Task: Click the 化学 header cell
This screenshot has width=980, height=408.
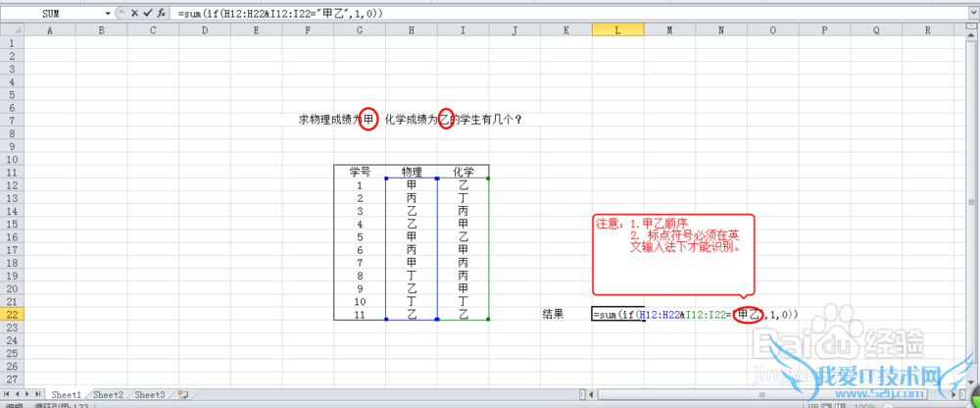Action: tap(463, 172)
